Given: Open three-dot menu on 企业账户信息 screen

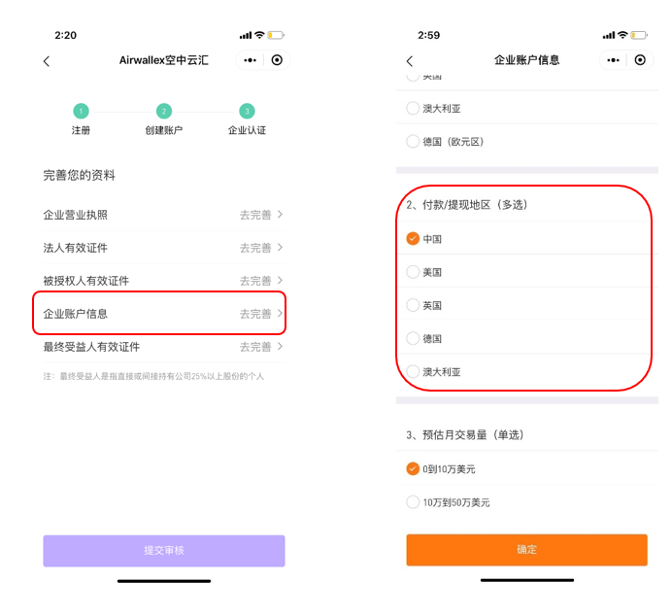Looking at the screenshot, I should (x=614, y=60).
